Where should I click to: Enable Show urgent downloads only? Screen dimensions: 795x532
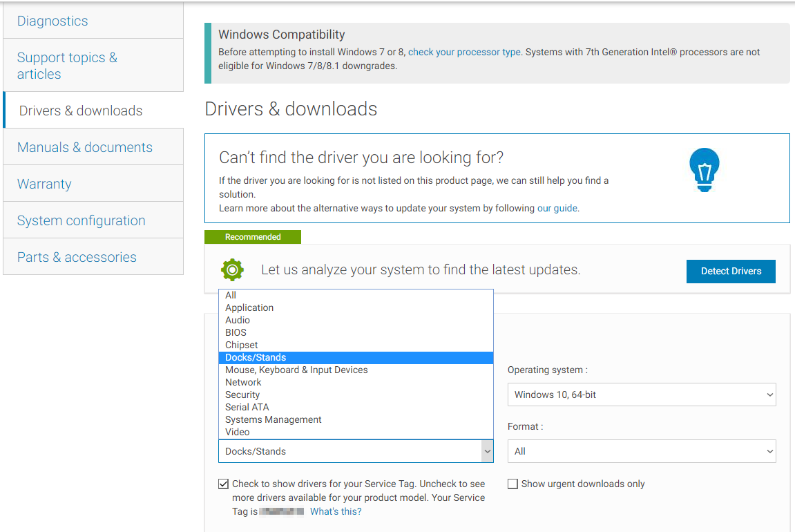(513, 484)
